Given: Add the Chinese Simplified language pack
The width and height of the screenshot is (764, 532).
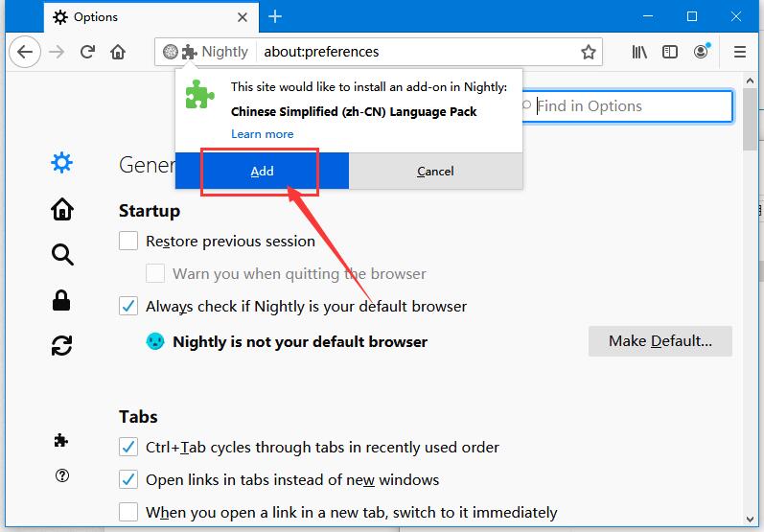Looking at the screenshot, I should coord(262,171).
